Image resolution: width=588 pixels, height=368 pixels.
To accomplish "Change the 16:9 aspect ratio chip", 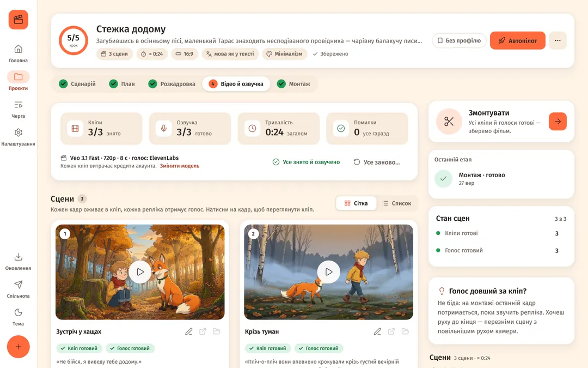I will tap(185, 53).
